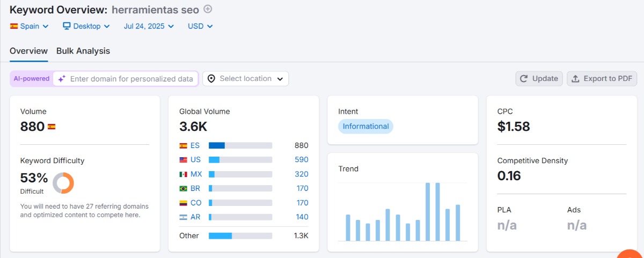Image resolution: width=644 pixels, height=258 pixels.
Task: Click the Other volume bar
Action: 240,236
